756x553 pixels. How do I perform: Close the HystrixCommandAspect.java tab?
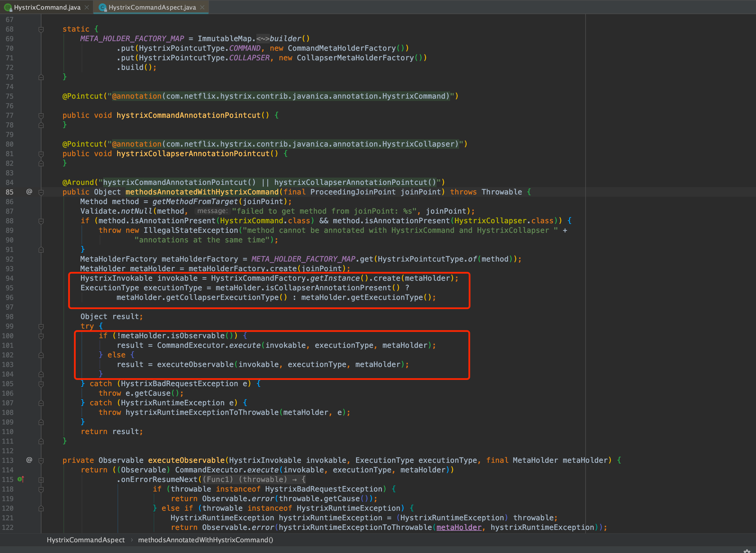point(203,7)
